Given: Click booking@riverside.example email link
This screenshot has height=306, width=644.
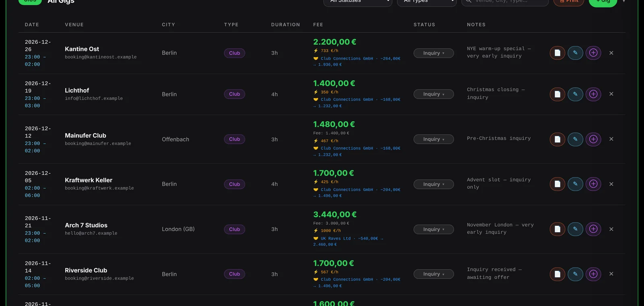Looking at the screenshot, I should [x=99, y=278].
